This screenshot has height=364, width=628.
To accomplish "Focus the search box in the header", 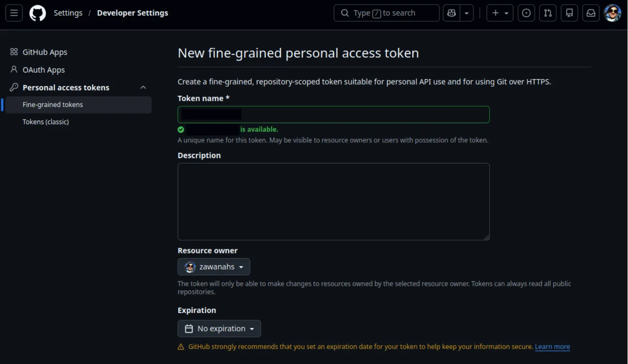I will click(x=387, y=13).
